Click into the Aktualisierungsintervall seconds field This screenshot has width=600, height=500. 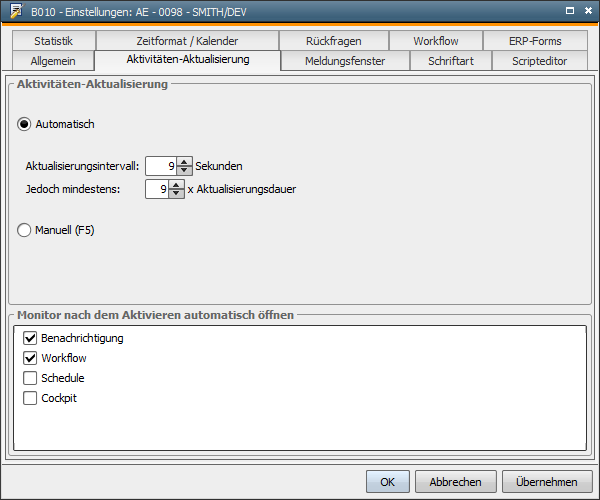160,166
